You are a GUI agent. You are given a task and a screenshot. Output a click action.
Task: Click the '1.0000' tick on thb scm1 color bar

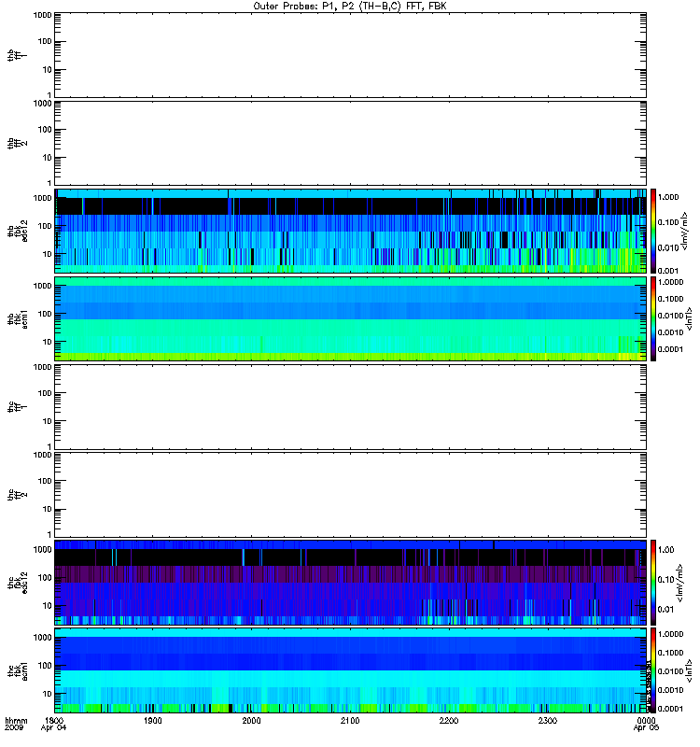point(670,282)
